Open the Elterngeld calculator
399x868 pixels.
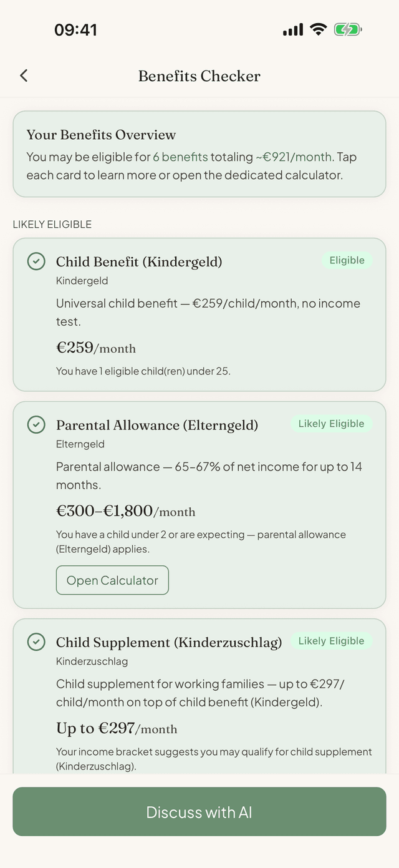pyautogui.click(x=112, y=580)
